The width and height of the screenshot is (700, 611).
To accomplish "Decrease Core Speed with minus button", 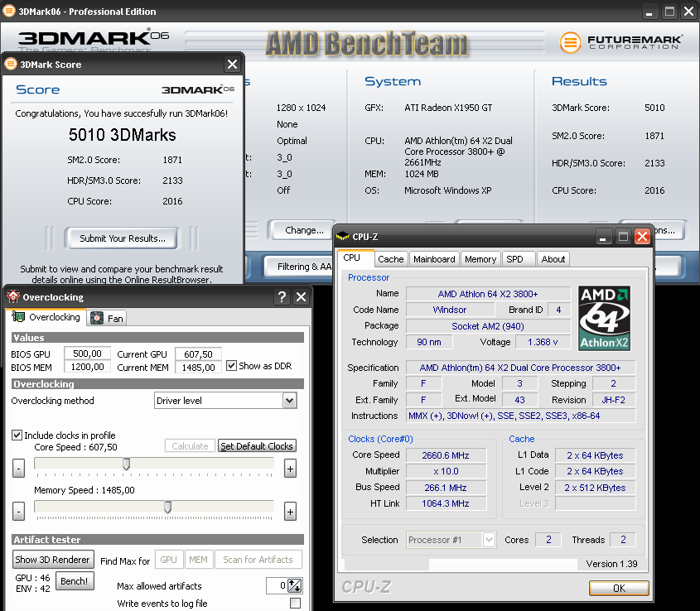I will (x=18, y=468).
